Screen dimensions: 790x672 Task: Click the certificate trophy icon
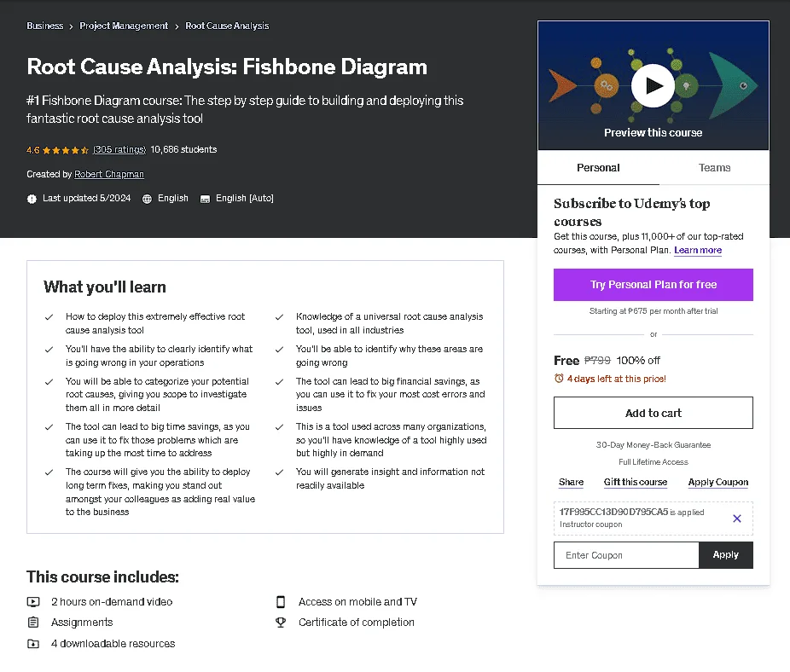pos(281,623)
